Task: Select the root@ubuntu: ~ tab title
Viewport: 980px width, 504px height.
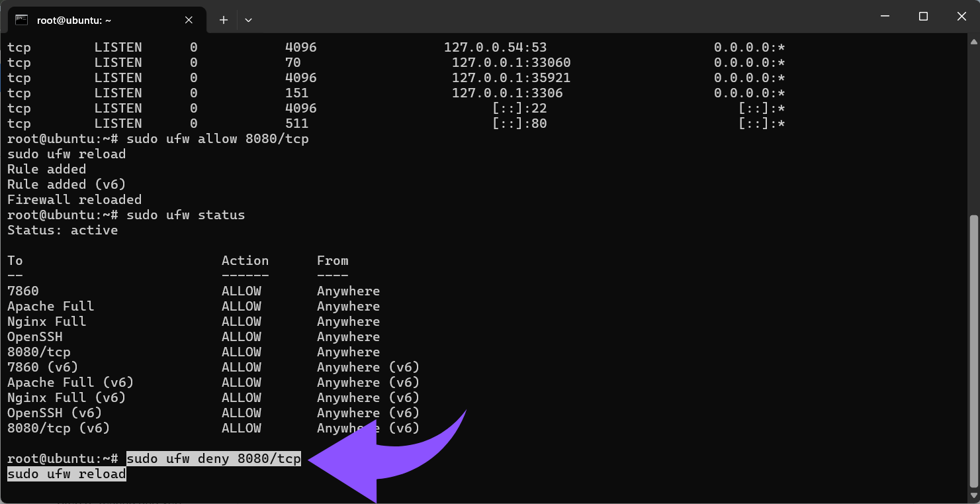Action: coord(74,21)
